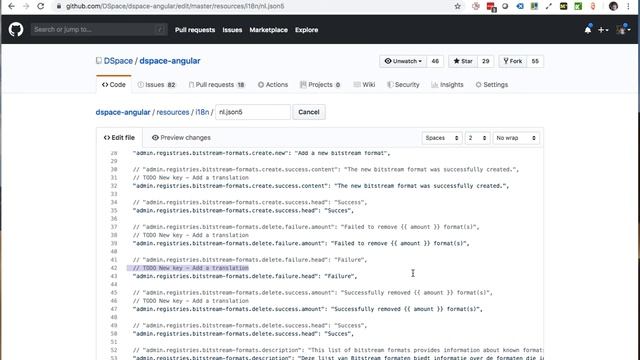Screen dimensions: 640x360
Task: Open the indent size 2 dropdown
Action: 477,138
